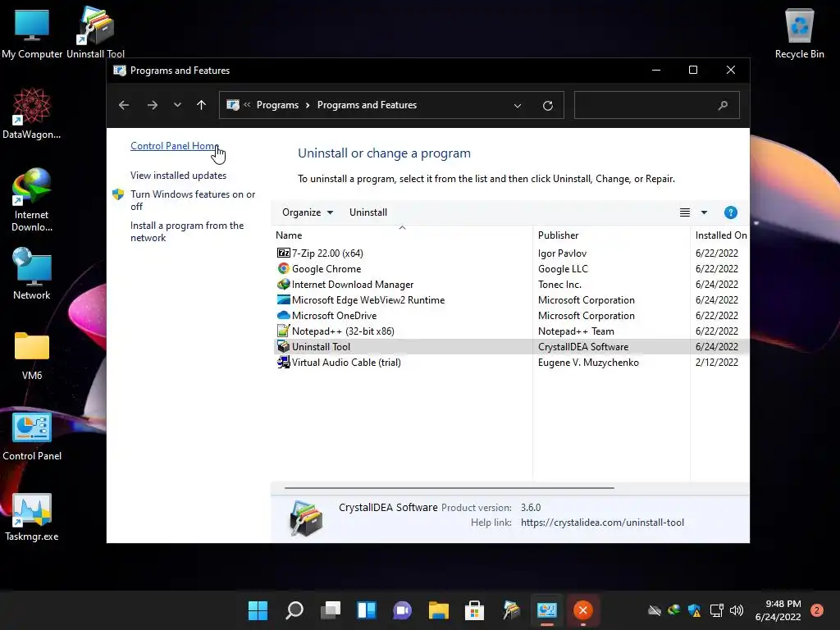This screenshot has height=630, width=840.
Task: Open Uninstall Tool desktop shortcut
Action: point(95,32)
